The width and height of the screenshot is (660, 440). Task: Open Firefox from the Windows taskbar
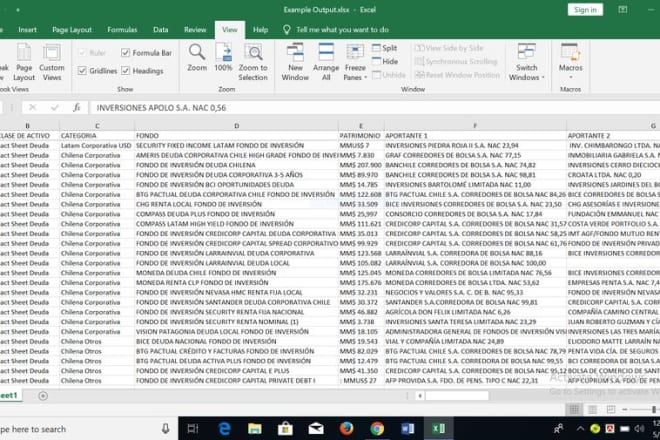pos(347,428)
